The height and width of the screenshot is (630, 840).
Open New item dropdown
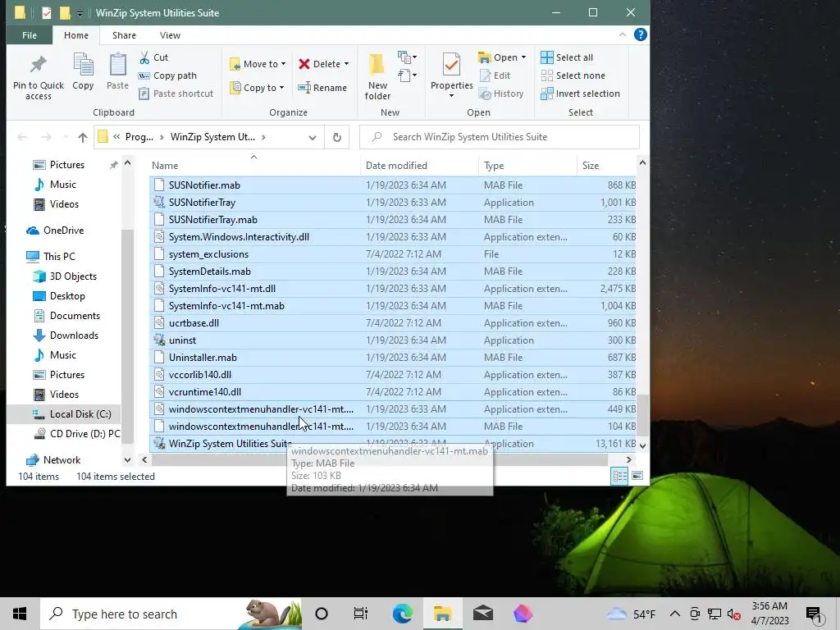pyautogui.click(x=407, y=57)
